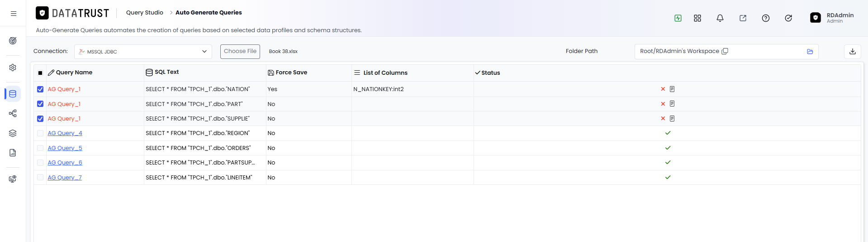Click the Choose File button

pyautogui.click(x=240, y=52)
